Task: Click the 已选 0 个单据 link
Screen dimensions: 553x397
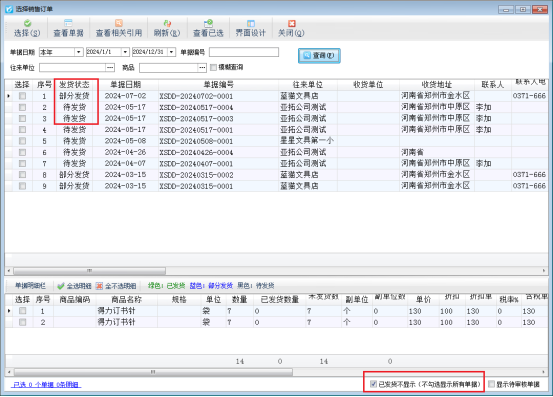Action: click(x=46, y=384)
